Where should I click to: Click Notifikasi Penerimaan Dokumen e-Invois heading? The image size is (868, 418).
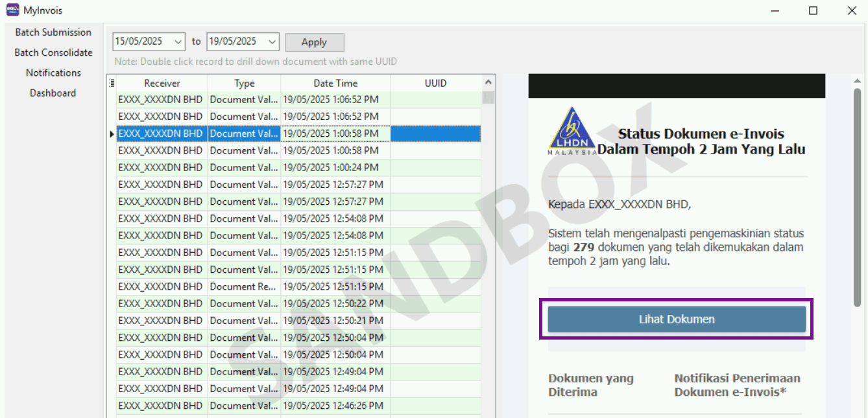737,385
